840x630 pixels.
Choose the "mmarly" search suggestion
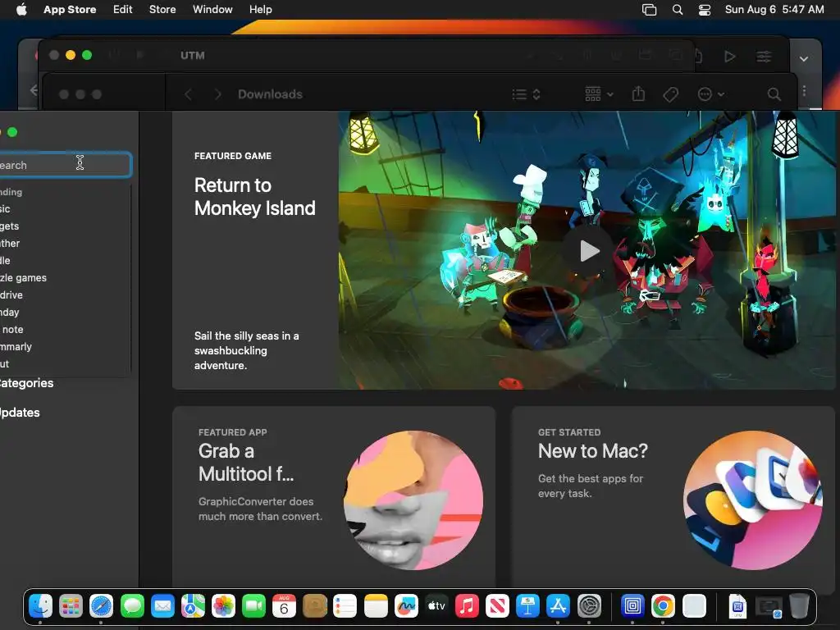[x=16, y=347]
